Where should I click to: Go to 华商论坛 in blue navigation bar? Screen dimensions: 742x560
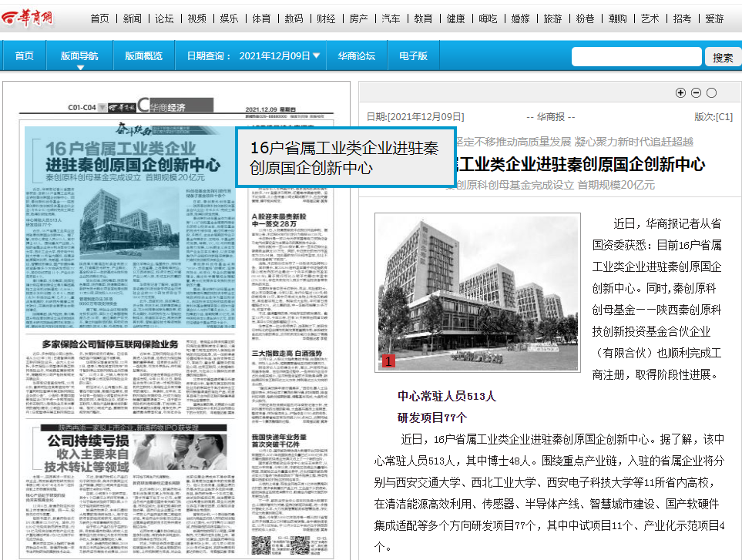pyautogui.click(x=356, y=56)
